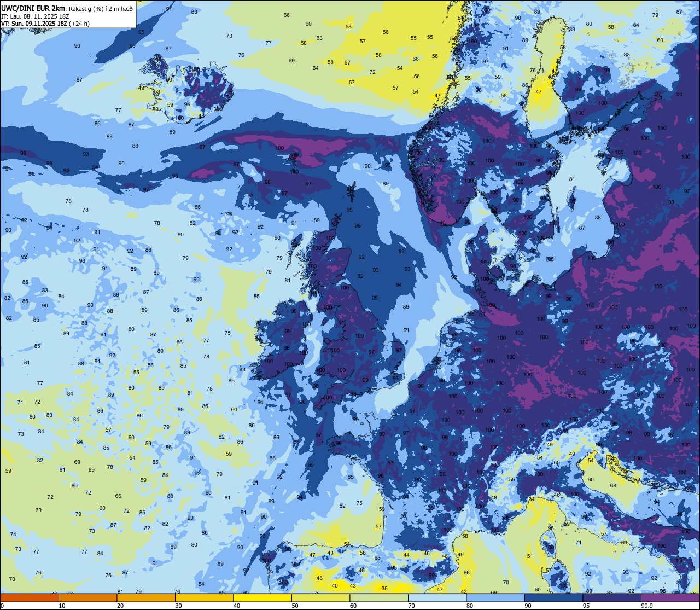
Task: Click the '99.9' legend scale label
Action: [x=647, y=606]
